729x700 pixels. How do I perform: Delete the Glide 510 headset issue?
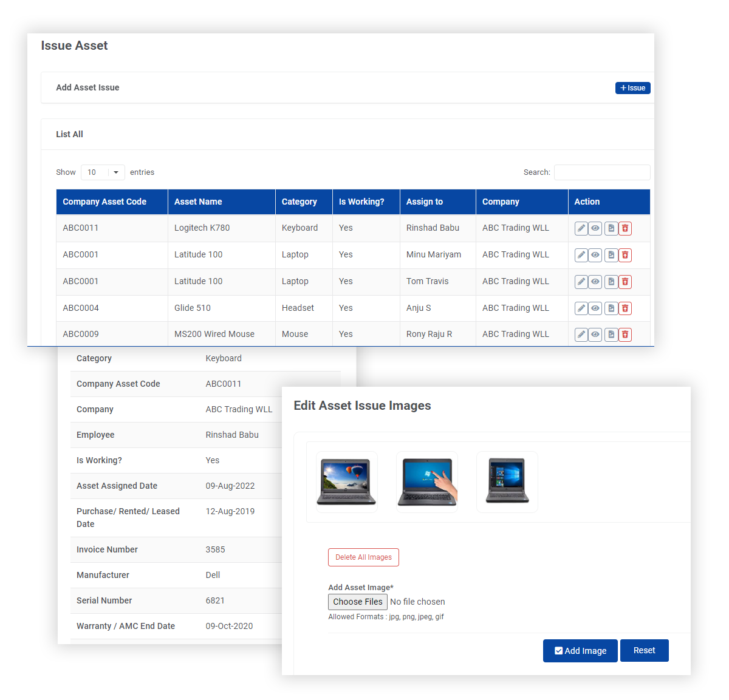tap(625, 308)
